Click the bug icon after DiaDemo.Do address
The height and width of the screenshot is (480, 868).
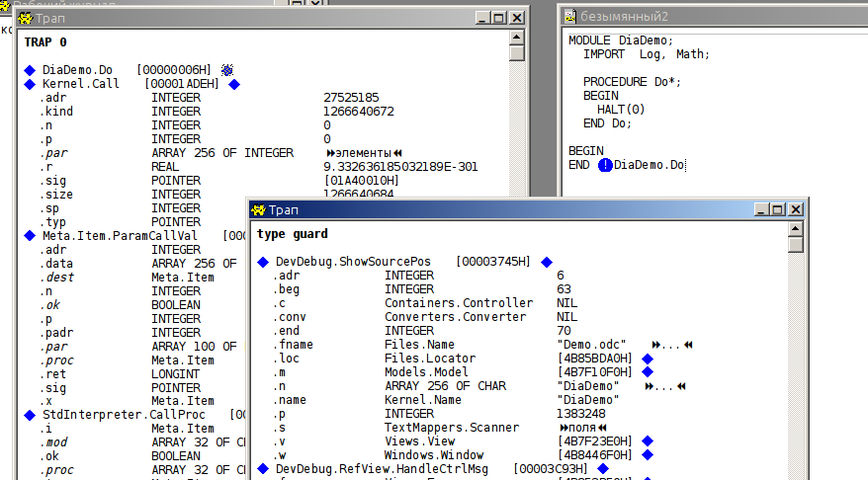click(x=227, y=70)
